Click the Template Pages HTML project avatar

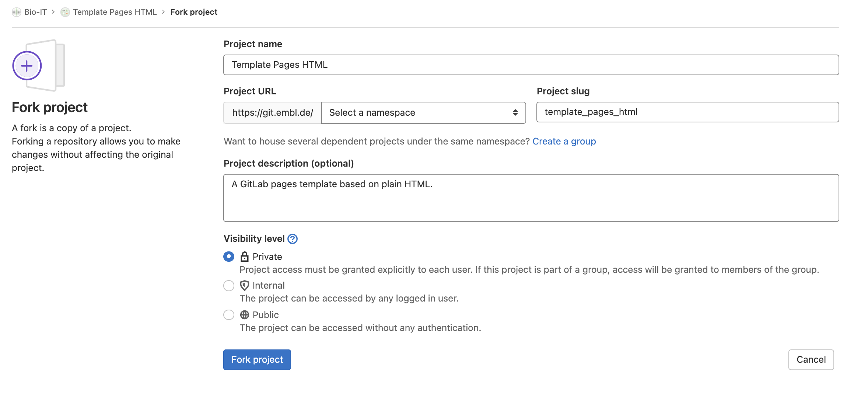coord(65,11)
